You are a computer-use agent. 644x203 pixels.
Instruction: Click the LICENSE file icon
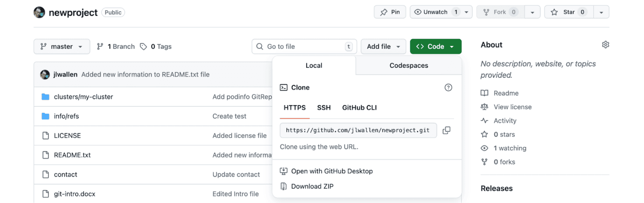(45, 136)
